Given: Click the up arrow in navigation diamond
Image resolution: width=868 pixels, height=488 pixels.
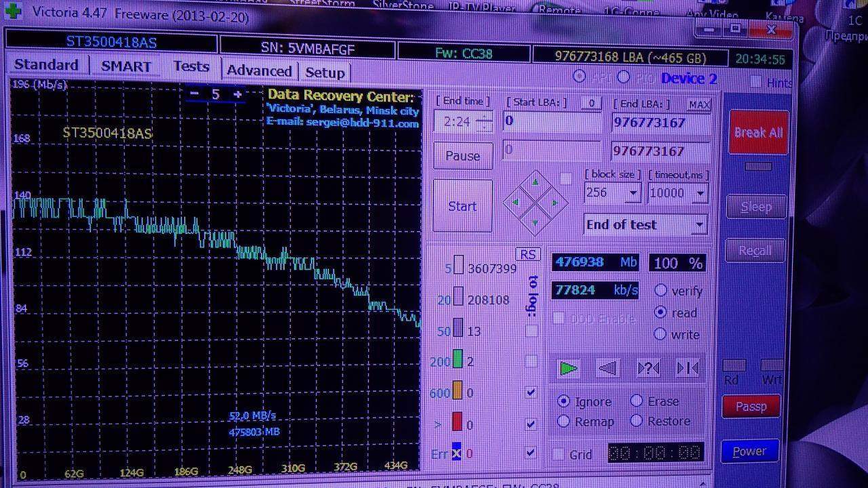Looking at the screenshot, I should click(535, 182).
